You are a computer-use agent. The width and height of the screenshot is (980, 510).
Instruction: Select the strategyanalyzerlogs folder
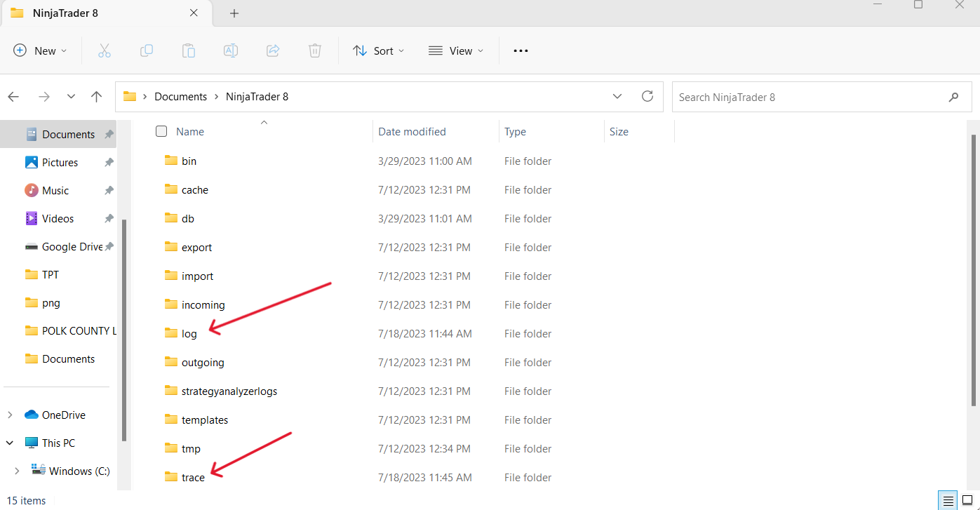(229, 391)
